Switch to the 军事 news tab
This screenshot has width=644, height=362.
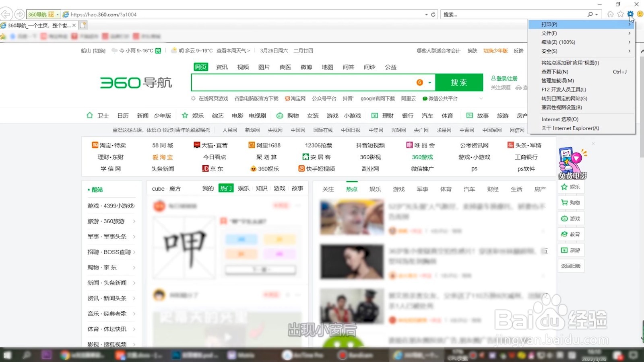[x=422, y=189]
